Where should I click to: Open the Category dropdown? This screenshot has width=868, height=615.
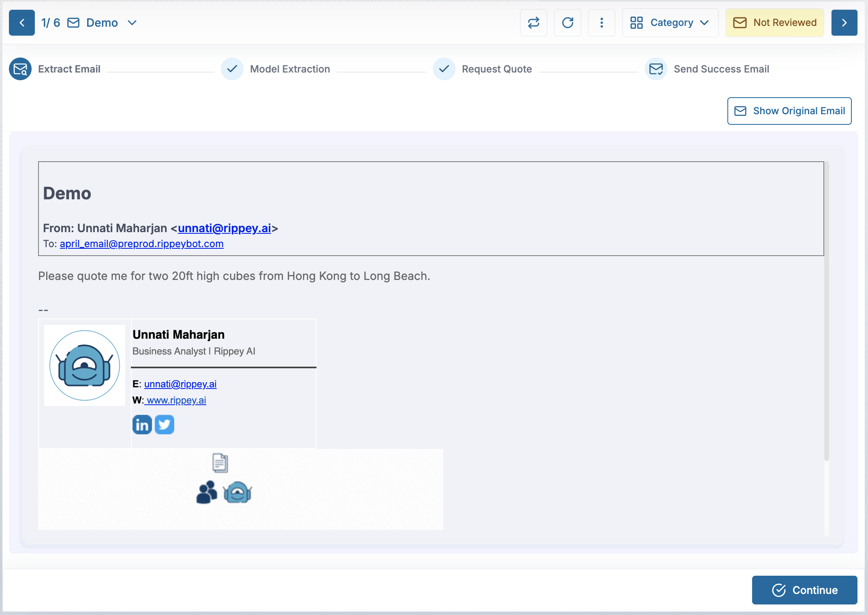(670, 23)
